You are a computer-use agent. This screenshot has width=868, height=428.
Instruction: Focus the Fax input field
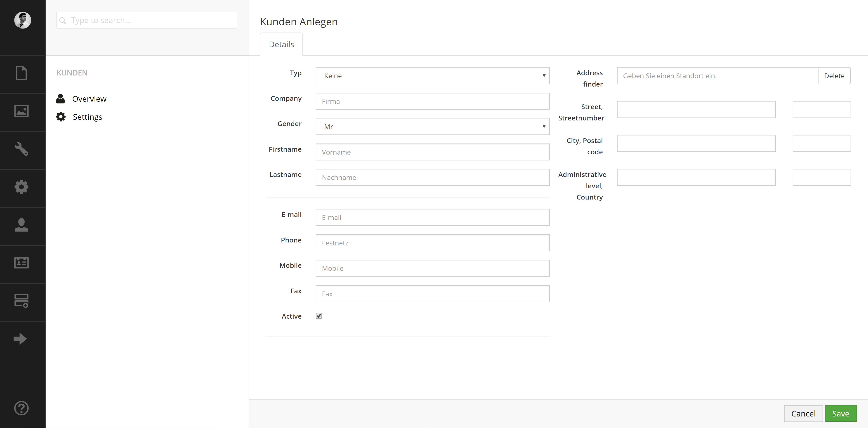(x=432, y=294)
